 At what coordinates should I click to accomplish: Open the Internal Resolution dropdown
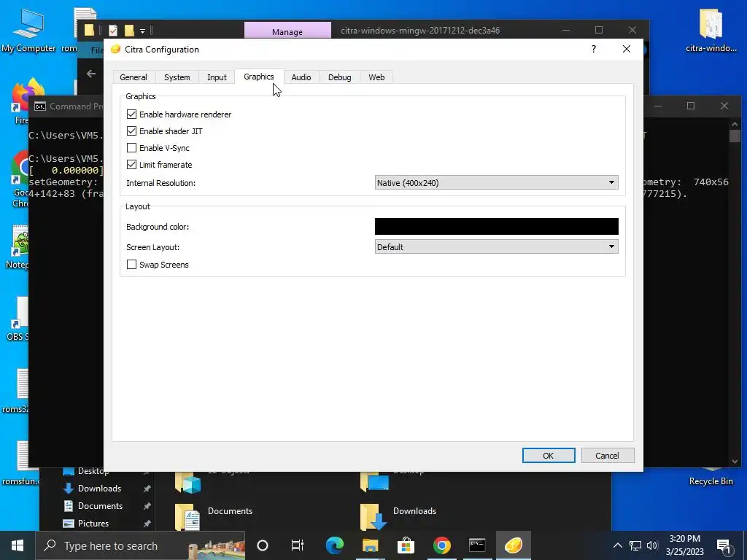[x=496, y=183]
